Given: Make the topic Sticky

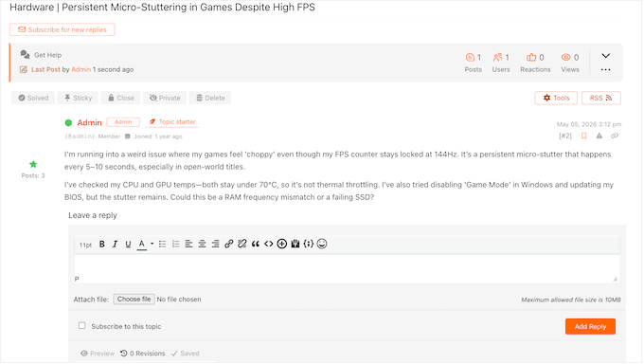Looking at the screenshot, I should [78, 99].
